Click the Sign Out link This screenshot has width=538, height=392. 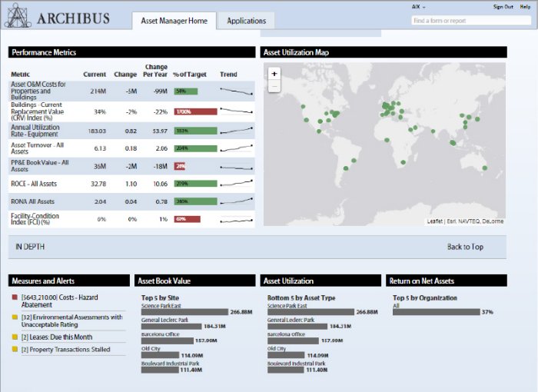coord(503,6)
